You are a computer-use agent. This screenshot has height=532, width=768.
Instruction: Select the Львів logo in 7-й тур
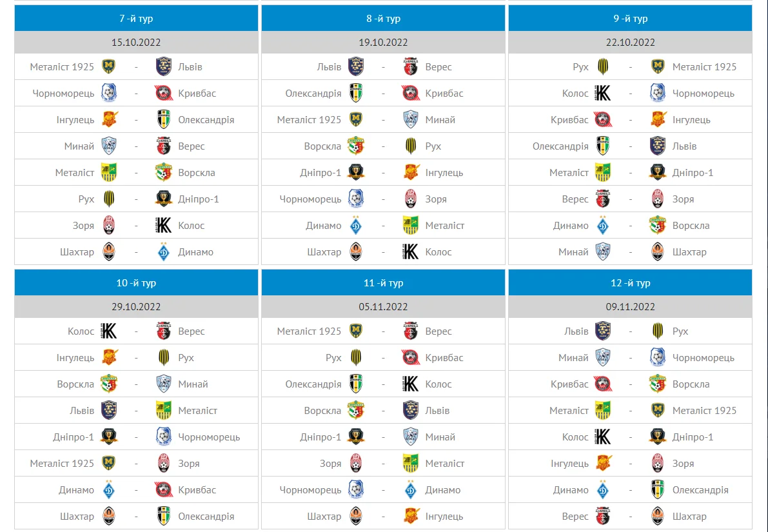click(x=164, y=67)
